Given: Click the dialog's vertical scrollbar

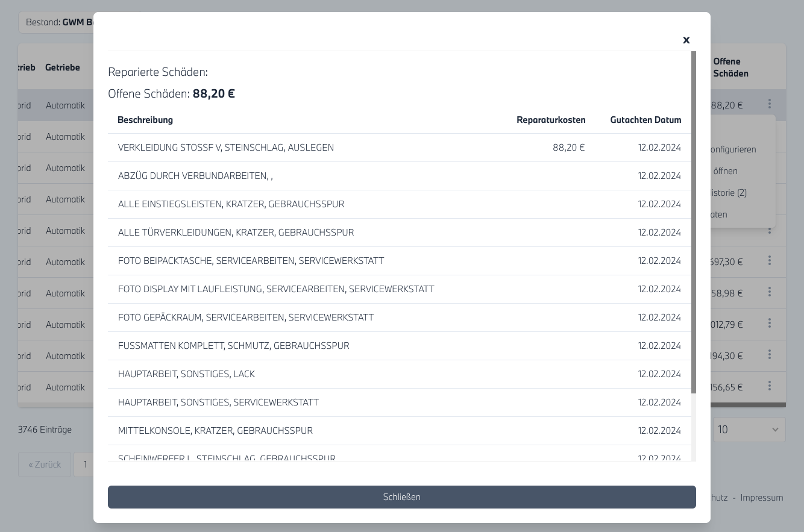Looking at the screenshot, I should click(693, 223).
